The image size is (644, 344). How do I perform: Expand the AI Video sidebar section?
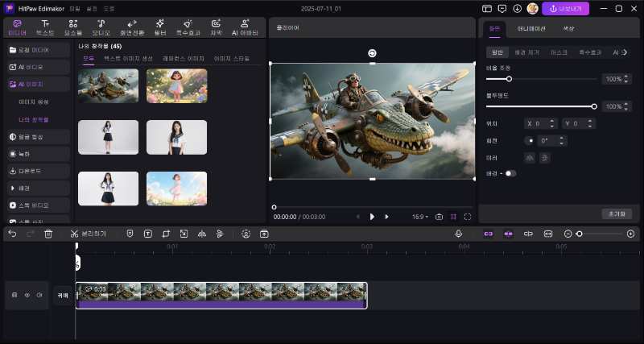(x=39, y=67)
